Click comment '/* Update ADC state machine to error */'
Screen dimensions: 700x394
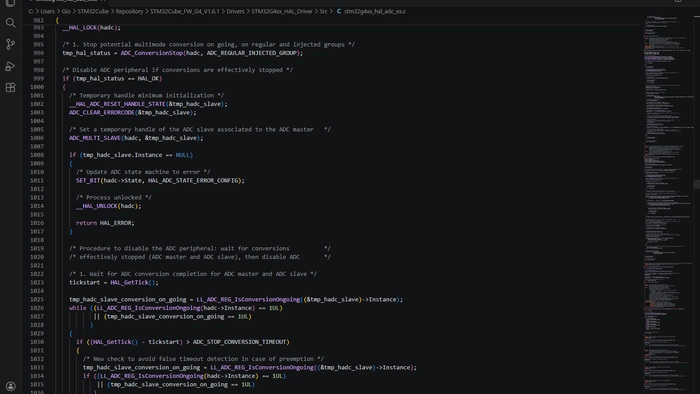click(143, 172)
